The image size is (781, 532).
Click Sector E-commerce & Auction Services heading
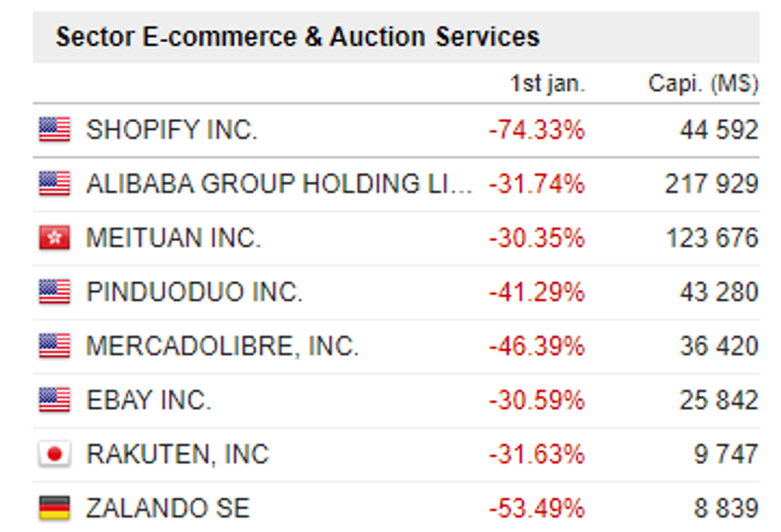[298, 37]
